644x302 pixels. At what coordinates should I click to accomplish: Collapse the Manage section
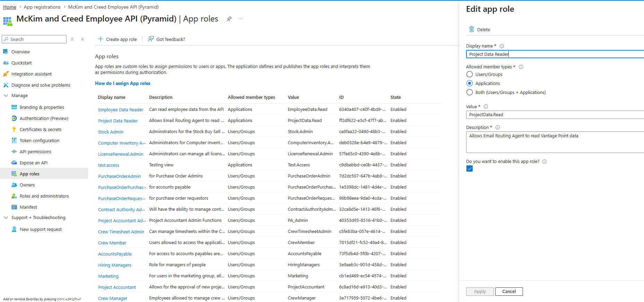[6, 95]
